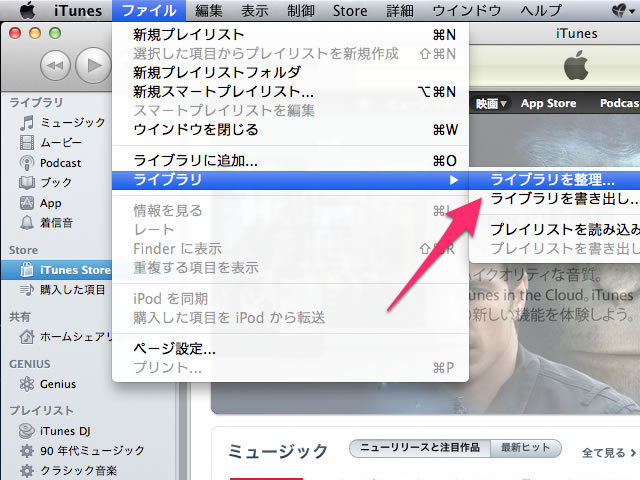This screenshot has width=640, height=480.
Task: Open the 制御 menu
Action: (301, 11)
